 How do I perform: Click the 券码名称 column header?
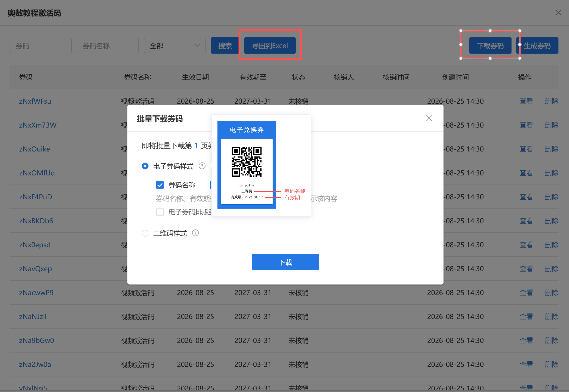(137, 77)
